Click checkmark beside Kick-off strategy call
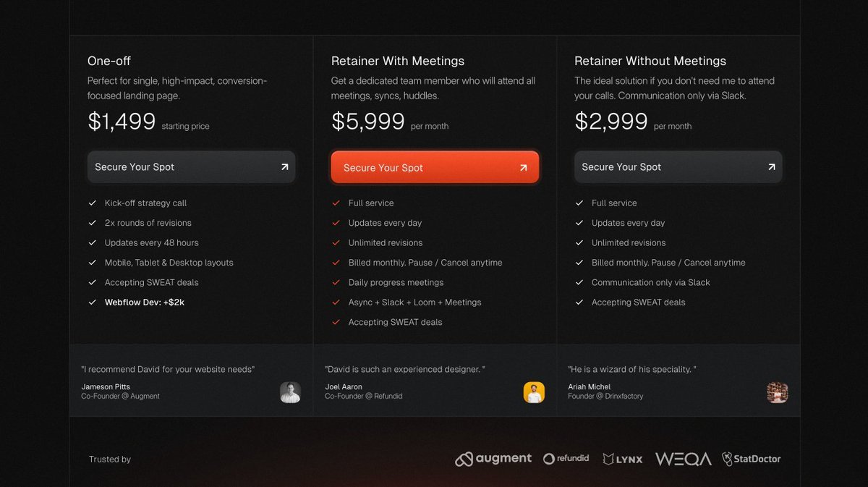This screenshot has height=487, width=868. pos(93,203)
